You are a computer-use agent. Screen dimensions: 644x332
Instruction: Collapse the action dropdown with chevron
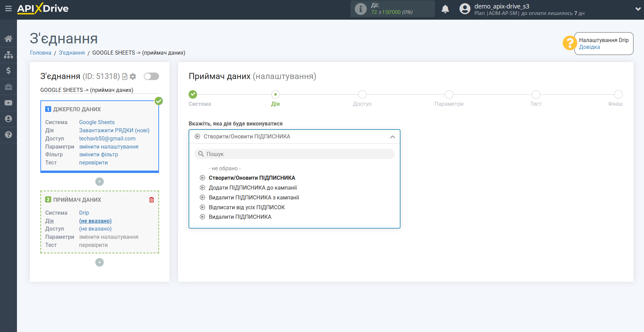click(x=392, y=137)
